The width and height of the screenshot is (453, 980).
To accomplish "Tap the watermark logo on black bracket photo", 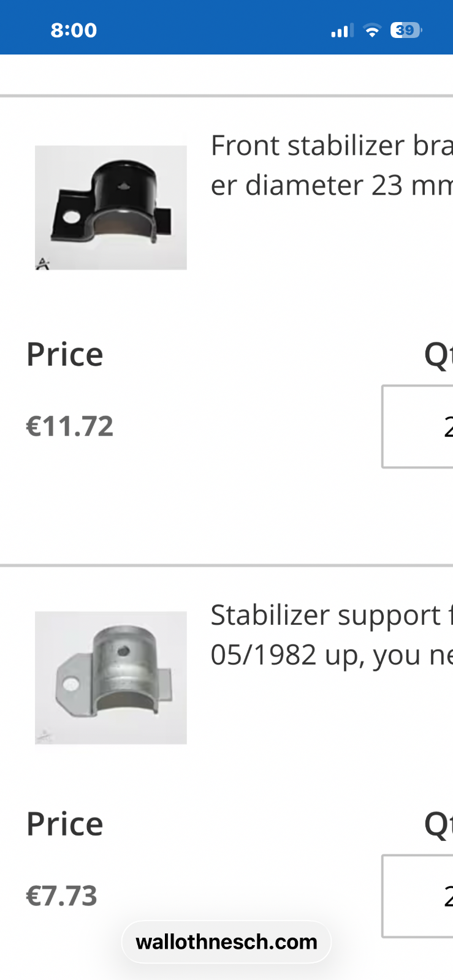I will point(42,263).
